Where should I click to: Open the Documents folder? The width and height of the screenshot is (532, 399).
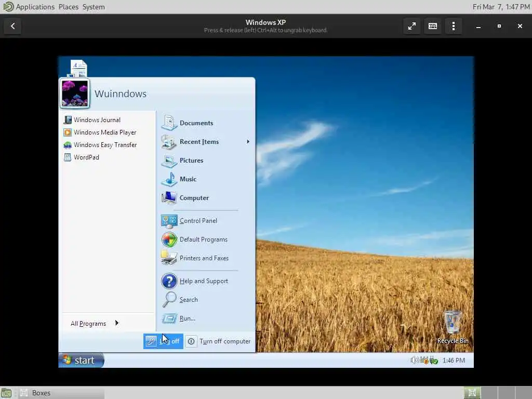[x=187, y=123]
